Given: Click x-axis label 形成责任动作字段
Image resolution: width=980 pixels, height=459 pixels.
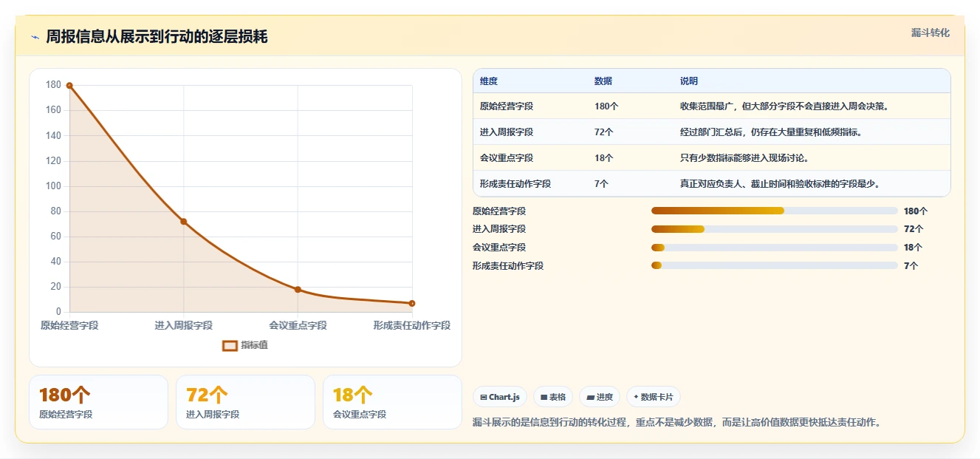Looking at the screenshot, I should pos(411,325).
